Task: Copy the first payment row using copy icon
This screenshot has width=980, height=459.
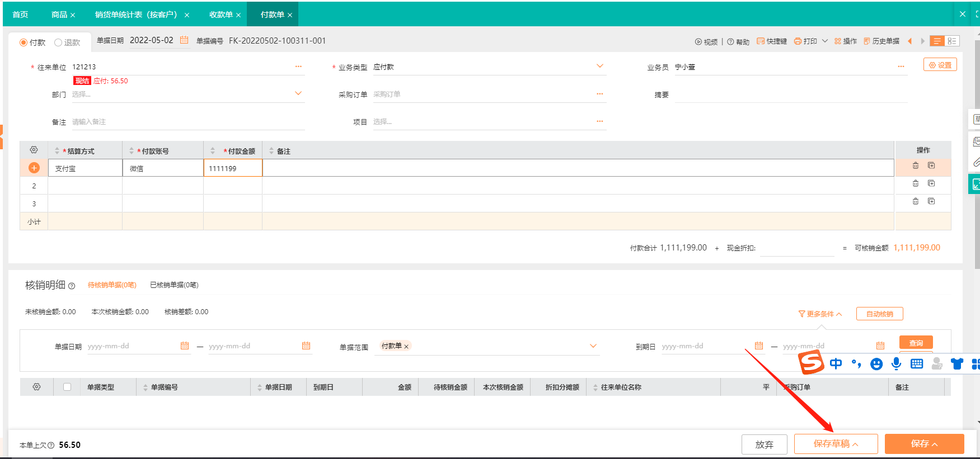Action: (x=931, y=165)
